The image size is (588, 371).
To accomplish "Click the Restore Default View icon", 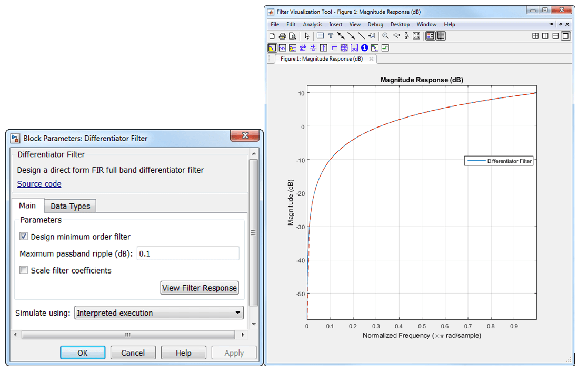I will tap(416, 36).
